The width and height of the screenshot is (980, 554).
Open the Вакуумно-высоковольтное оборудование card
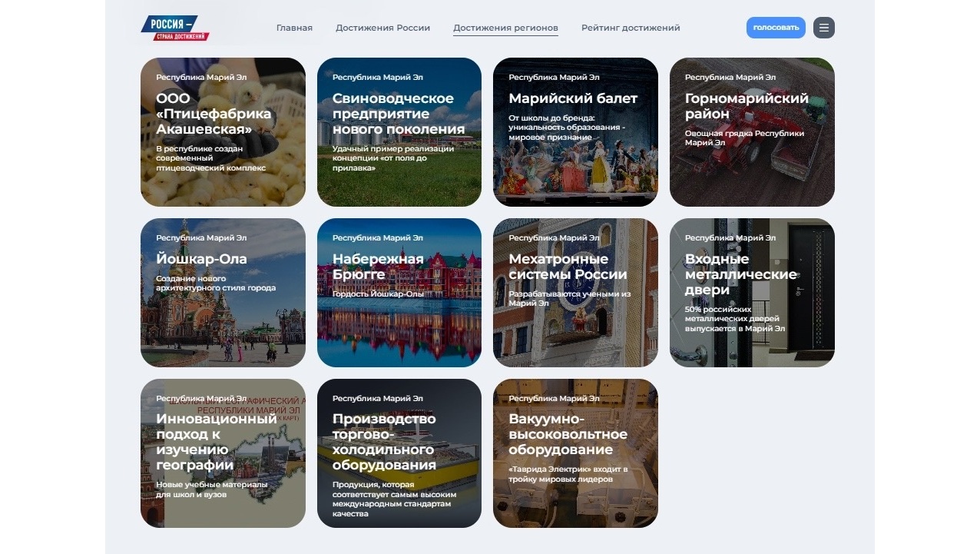point(575,453)
